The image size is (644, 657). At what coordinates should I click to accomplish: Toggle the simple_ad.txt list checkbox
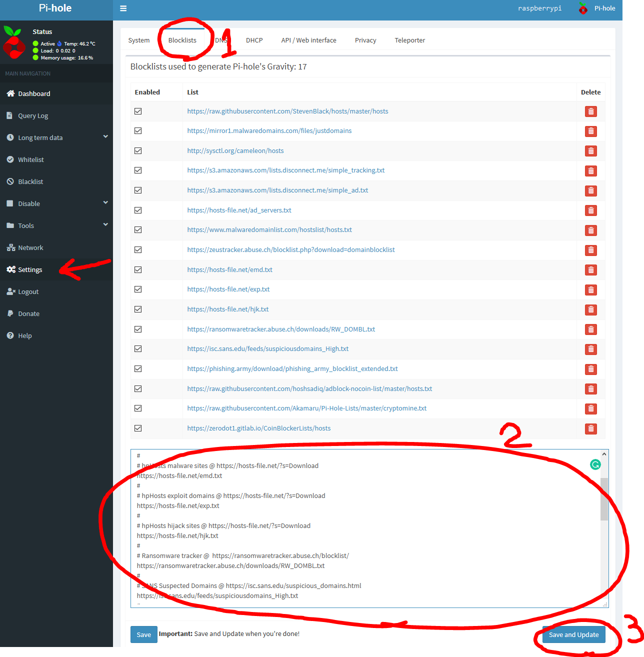click(138, 190)
